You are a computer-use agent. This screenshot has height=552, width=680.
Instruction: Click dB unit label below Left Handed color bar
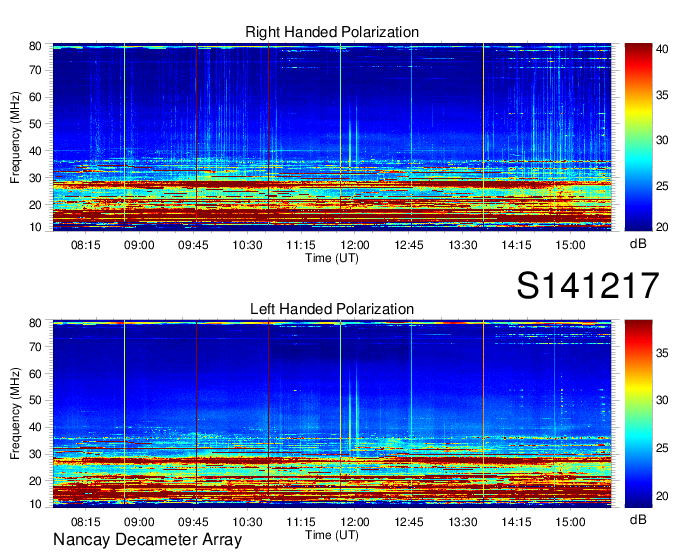[x=638, y=519]
